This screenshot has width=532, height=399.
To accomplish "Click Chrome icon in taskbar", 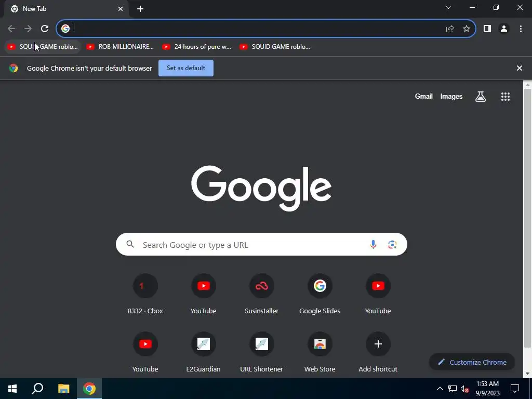I will 89,389.
